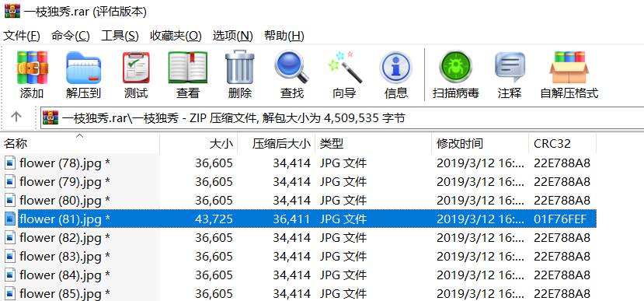Select file name flower (81).jpg

click(x=64, y=219)
